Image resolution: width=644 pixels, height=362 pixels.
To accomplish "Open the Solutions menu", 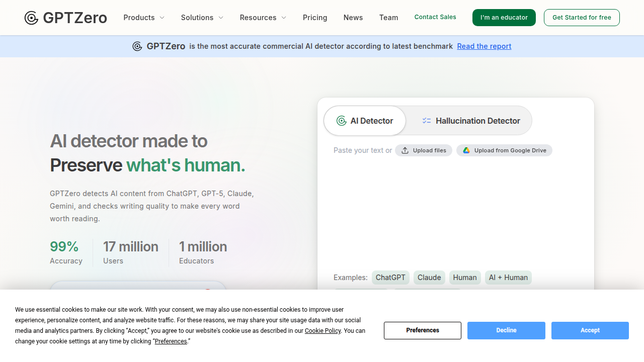I will (202, 18).
